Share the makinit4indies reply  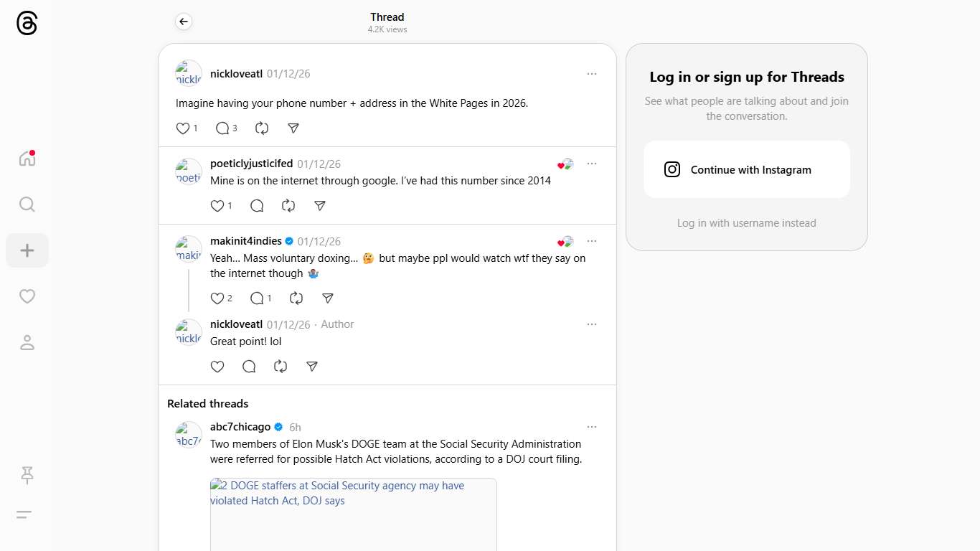[x=328, y=298]
